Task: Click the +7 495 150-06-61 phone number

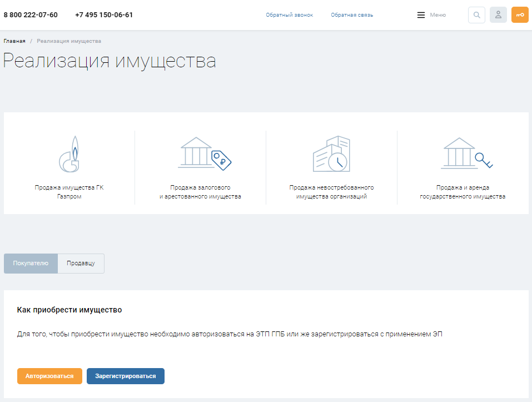Action: [x=104, y=15]
